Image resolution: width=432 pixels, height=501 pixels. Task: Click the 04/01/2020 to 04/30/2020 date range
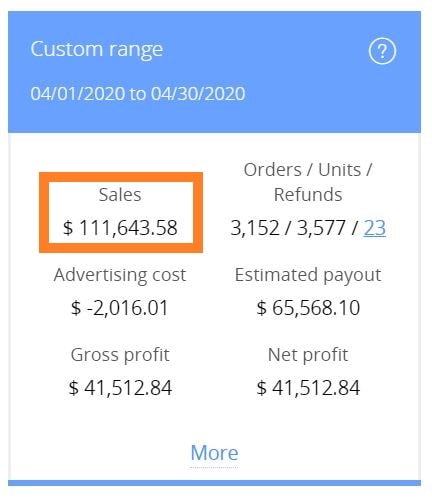point(138,94)
